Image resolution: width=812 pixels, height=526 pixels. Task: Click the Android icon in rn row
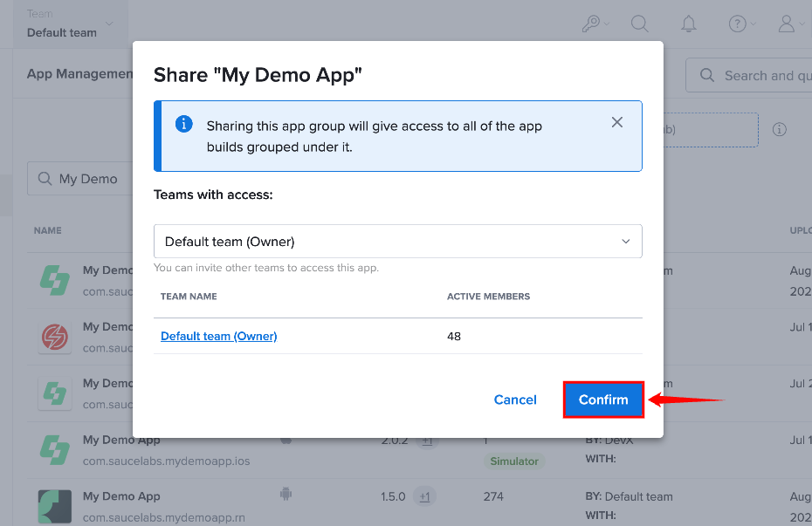(x=286, y=494)
